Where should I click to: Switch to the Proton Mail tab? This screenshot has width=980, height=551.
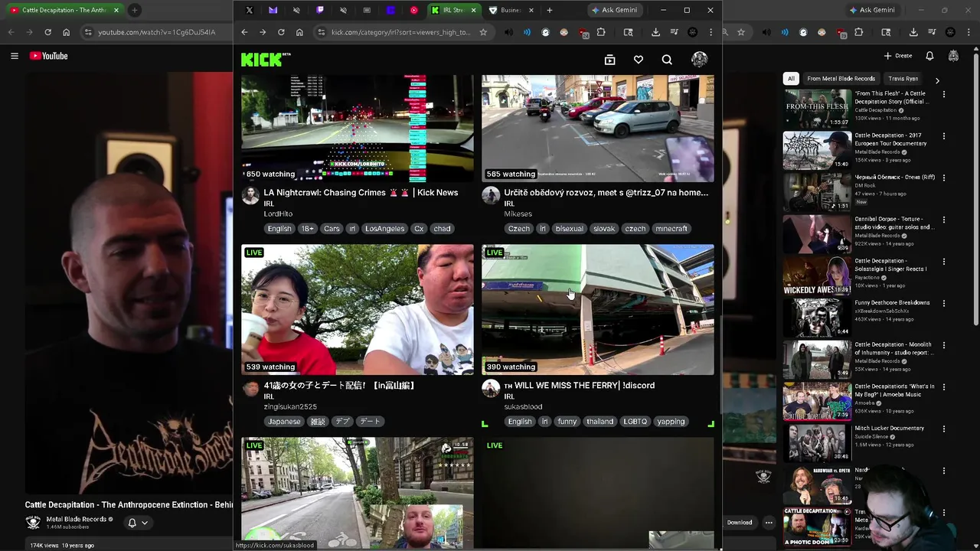[x=273, y=10]
